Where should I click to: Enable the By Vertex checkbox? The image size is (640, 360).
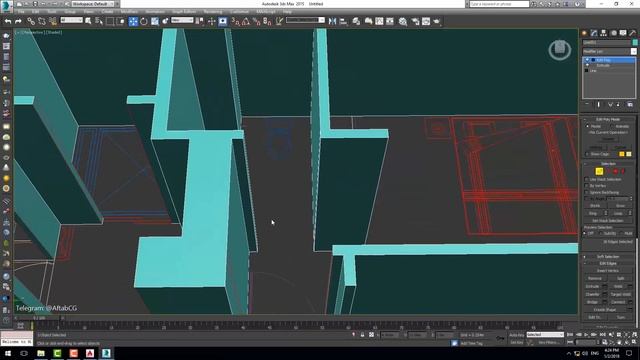pos(587,186)
